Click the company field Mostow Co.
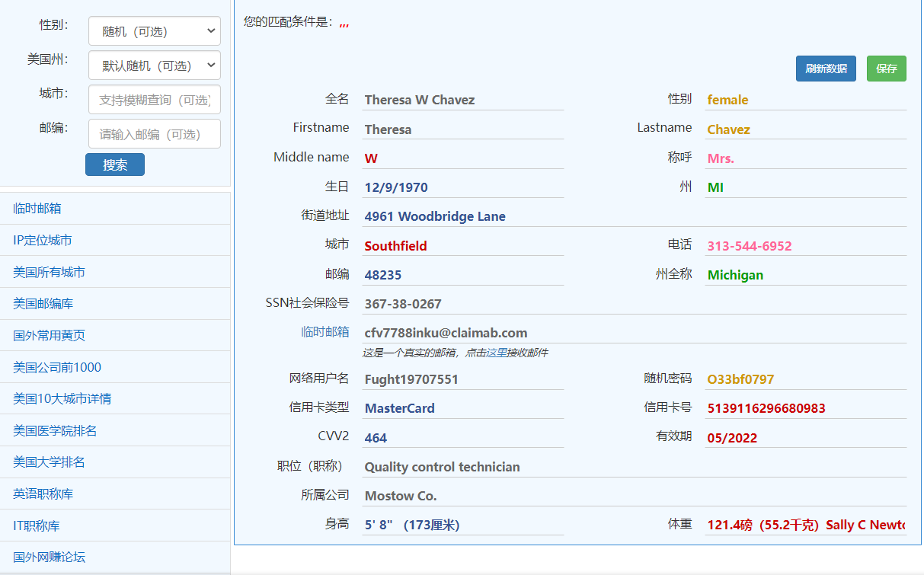The width and height of the screenshot is (924, 575). coord(634,496)
